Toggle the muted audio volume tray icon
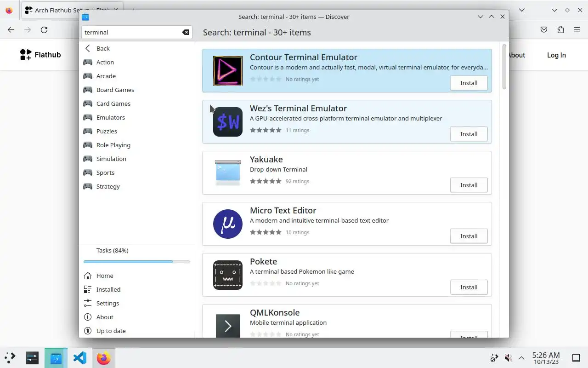Viewport: 588px width, 368px height. (508, 358)
